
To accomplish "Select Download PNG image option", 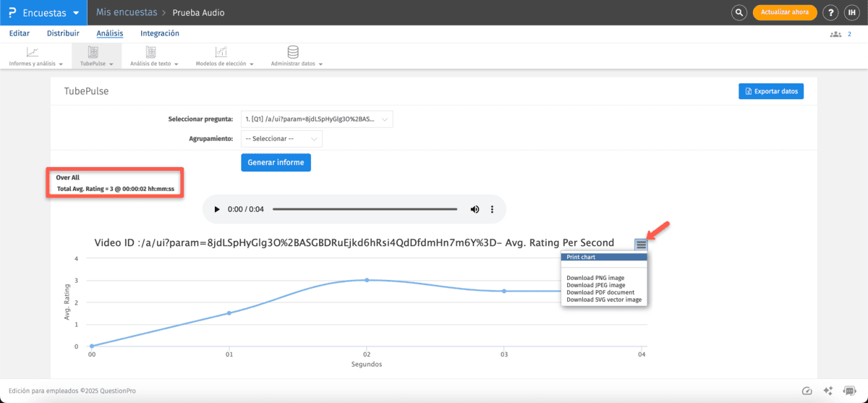I will [595, 278].
